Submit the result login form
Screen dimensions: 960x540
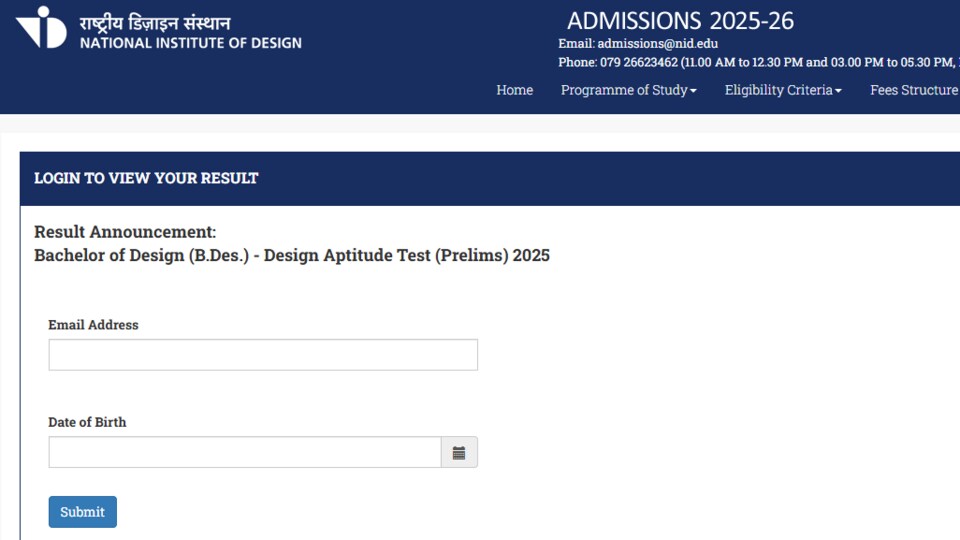(x=83, y=512)
